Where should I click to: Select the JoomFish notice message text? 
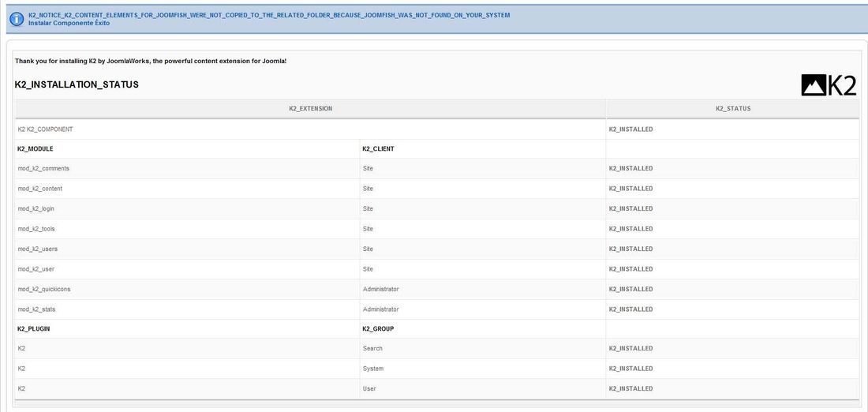click(x=269, y=16)
